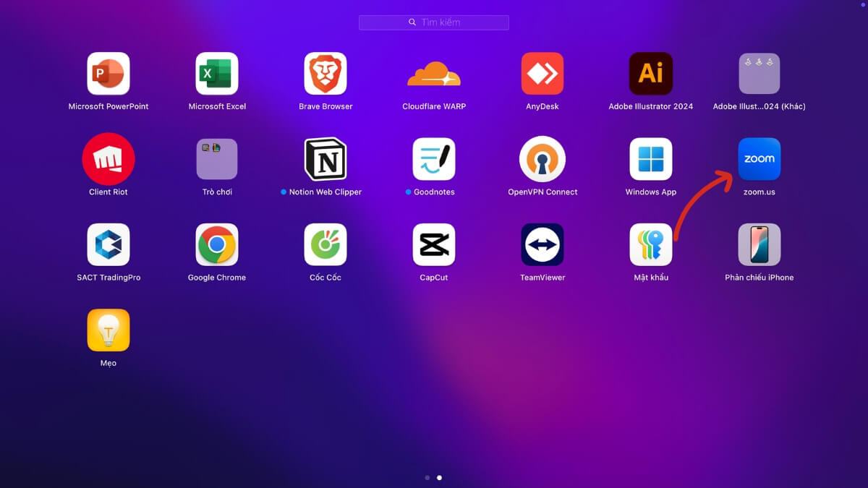Switch to the first Launchpad page dot
Image resolution: width=868 pixels, height=488 pixels.
point(427,478)
